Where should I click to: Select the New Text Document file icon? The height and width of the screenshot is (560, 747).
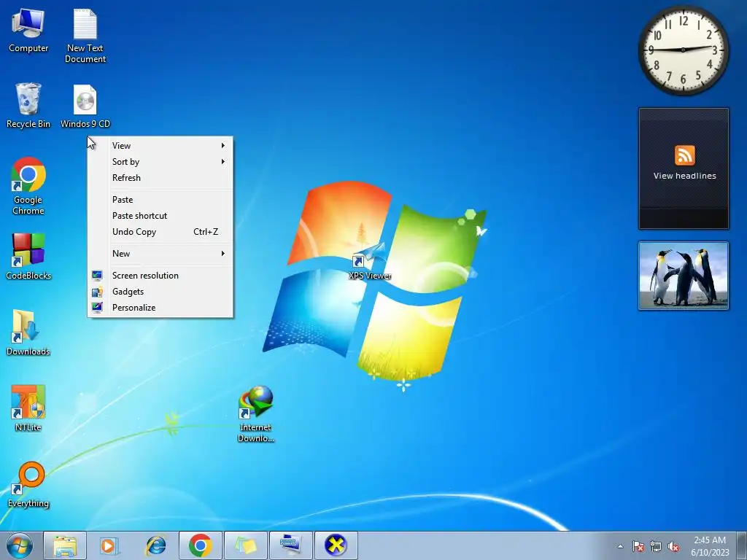(85, 36)
